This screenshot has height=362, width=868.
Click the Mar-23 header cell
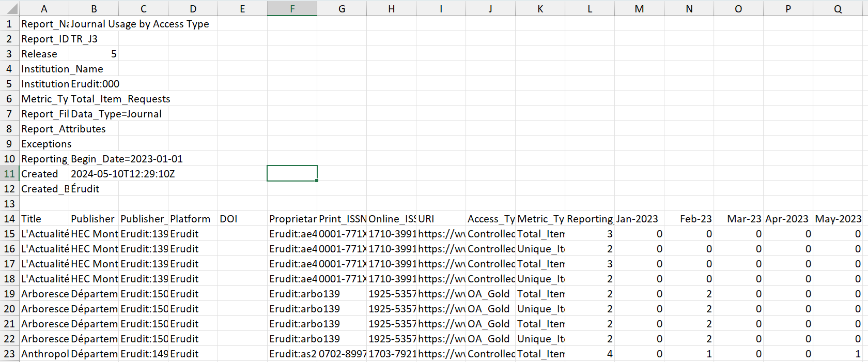739,219
